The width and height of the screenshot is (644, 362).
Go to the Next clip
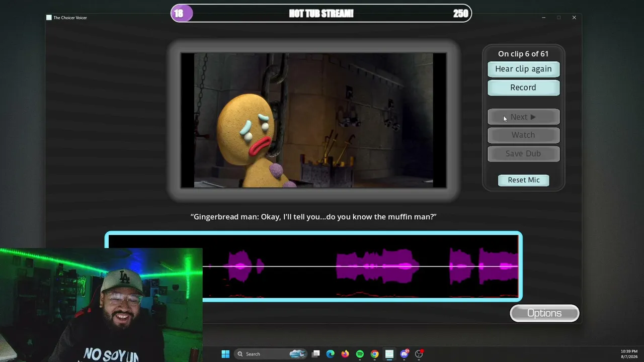click(x=523, y=117)
